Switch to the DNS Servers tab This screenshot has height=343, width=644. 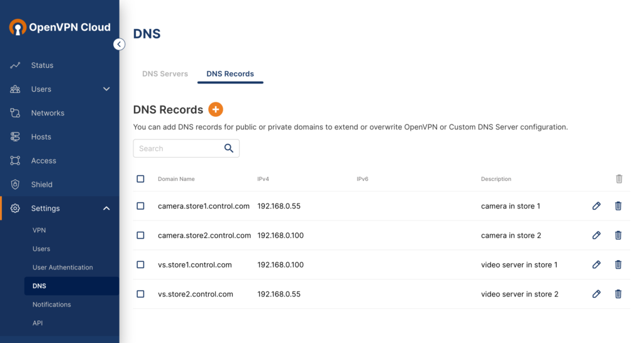pyautogui.click(x=165, y=73)
